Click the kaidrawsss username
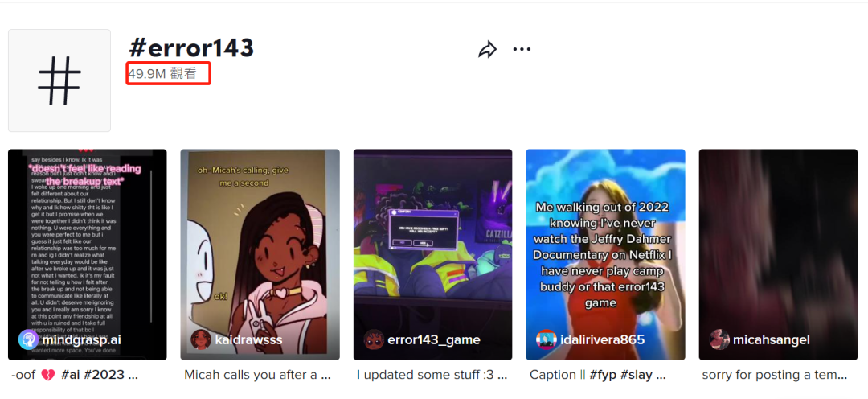This screenshot has width=868, height=399. [248, 339]
